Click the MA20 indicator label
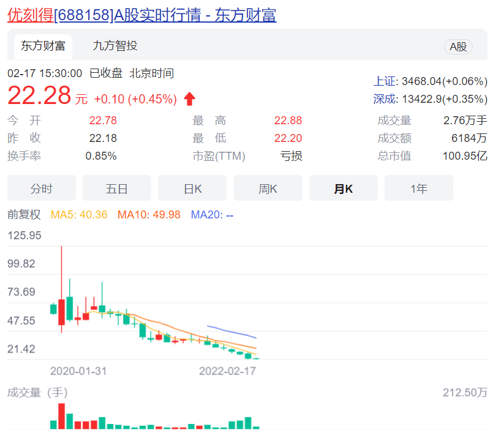504x435 pixels. click(x=212, y=215)
